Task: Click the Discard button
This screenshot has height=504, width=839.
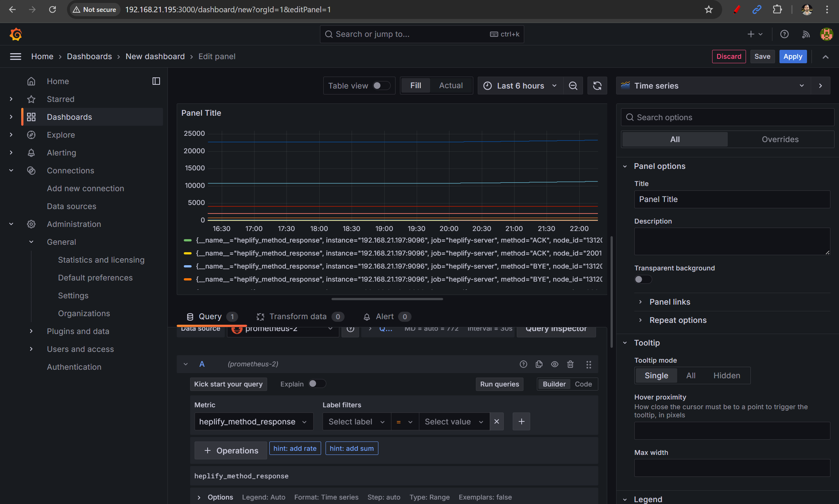Action: [729, 57]
